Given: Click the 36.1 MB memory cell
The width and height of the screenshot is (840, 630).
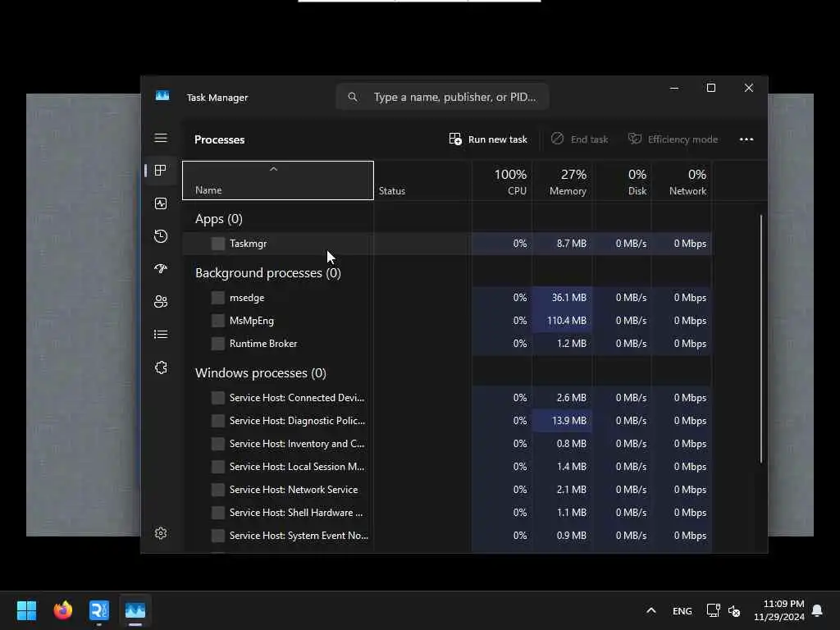Looking at the screenshot, I should (x=562, y=298).
